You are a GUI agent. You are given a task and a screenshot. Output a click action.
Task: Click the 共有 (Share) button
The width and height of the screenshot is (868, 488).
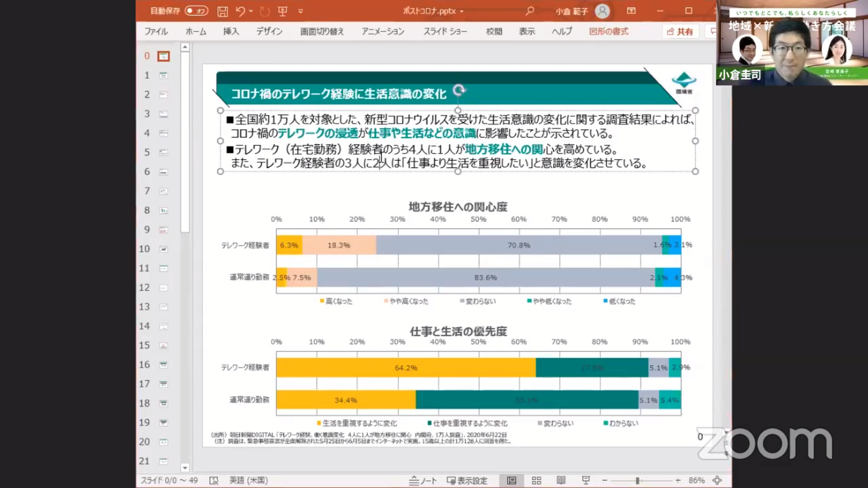pyautogui.click(x=680, y=31)
